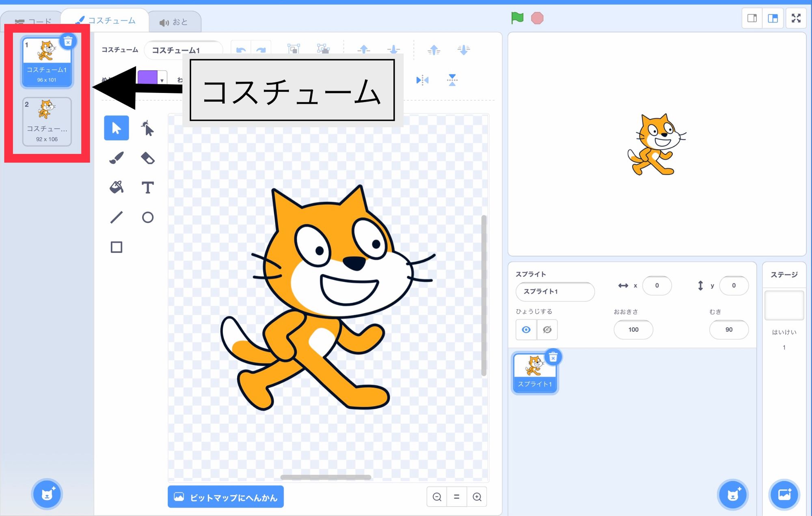Viewport: 812px width, 516px height.
Task: Select the Circle tool
Action: point(148,217)
